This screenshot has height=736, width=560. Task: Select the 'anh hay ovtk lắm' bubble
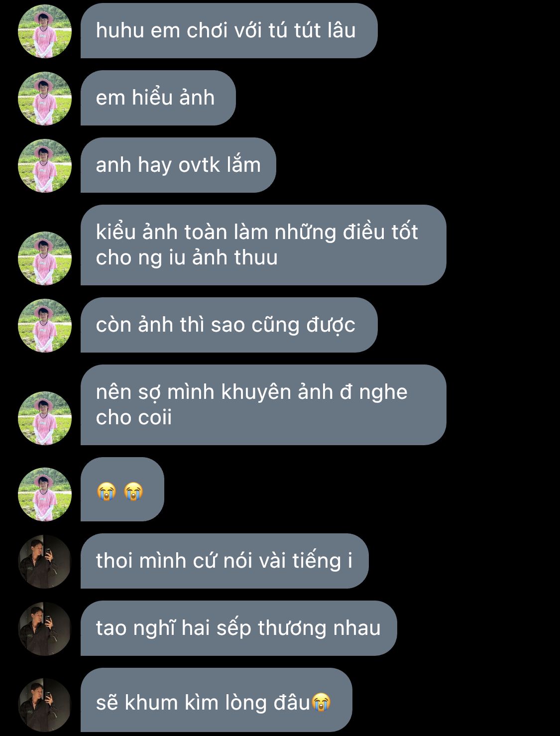tap(178, 165)
